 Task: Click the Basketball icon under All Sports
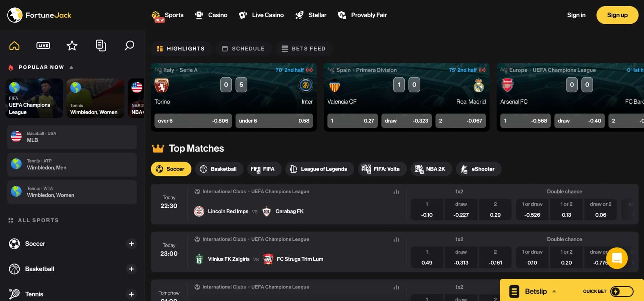pos(14,269)
